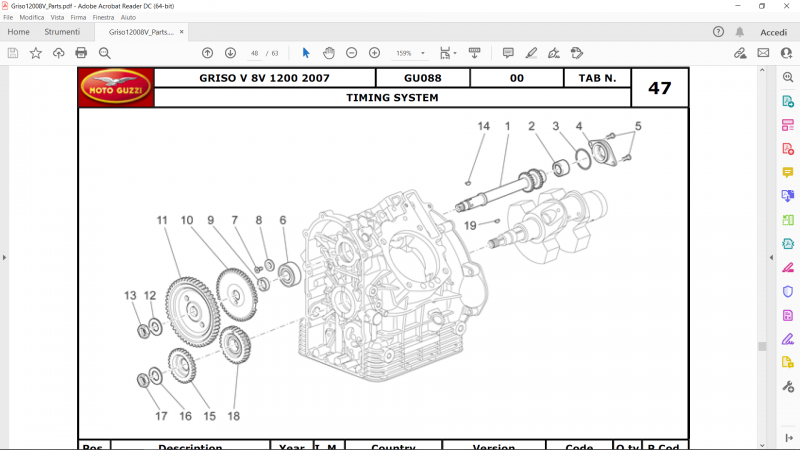Activate the hand pan tool
The width and height of the screenshot is (800, 450).
click(329, 53)
